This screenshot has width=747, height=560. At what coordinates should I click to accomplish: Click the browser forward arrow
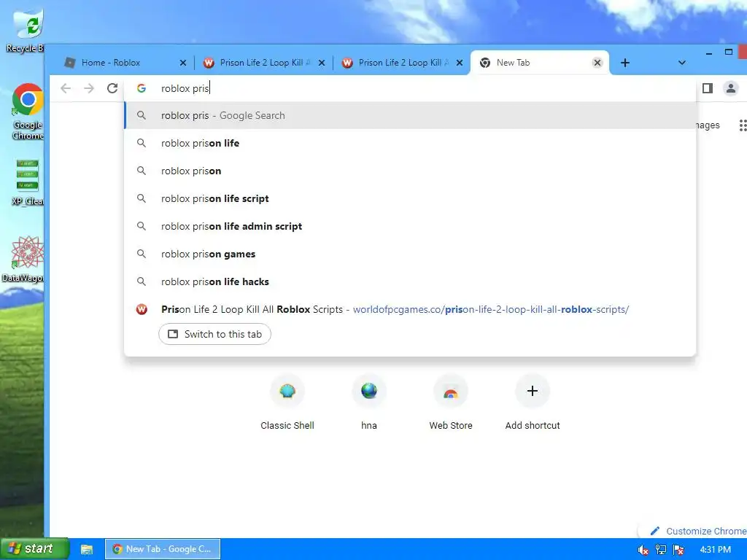pyautogui.click(x=88, y=88)
